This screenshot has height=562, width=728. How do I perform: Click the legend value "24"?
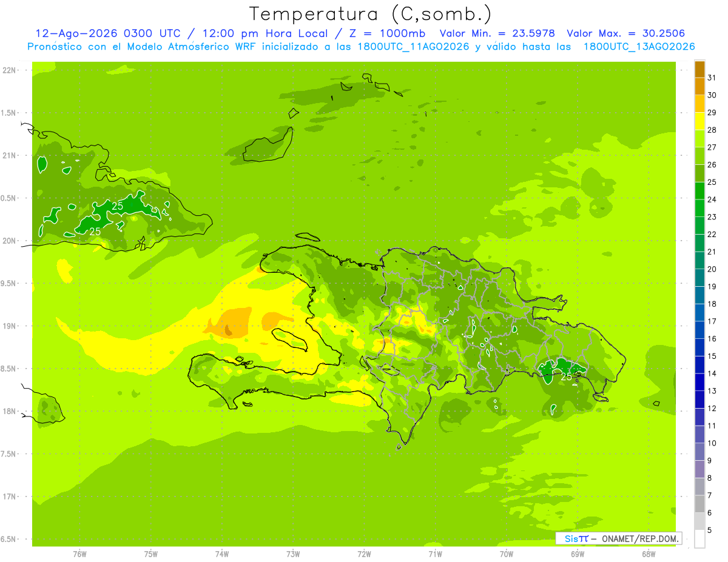point(712,199)
